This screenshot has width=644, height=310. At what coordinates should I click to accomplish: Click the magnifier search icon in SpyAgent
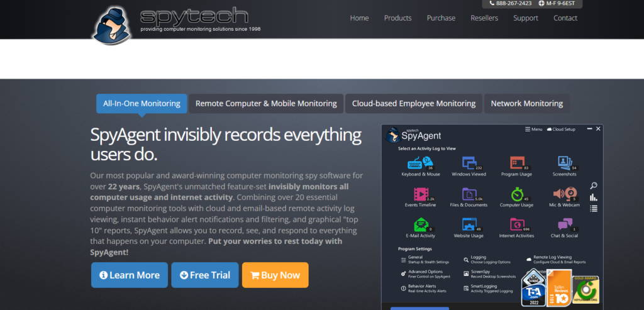(594, 185)
